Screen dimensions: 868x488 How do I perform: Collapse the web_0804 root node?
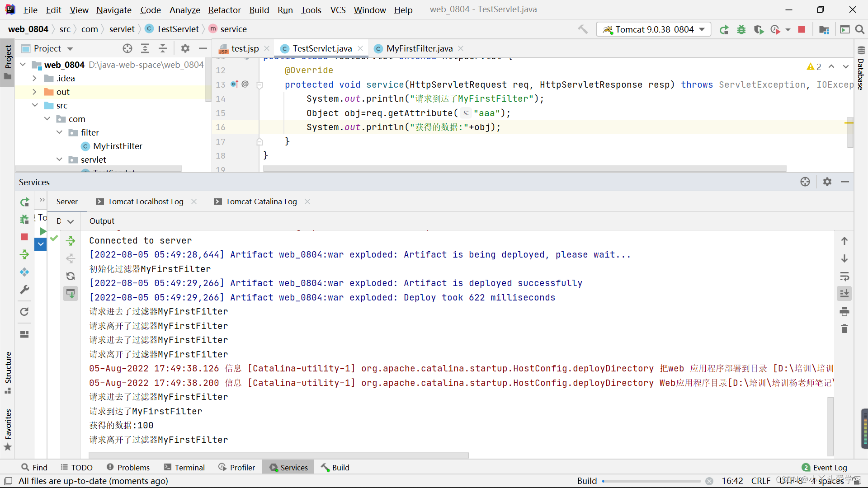point(23,65)
